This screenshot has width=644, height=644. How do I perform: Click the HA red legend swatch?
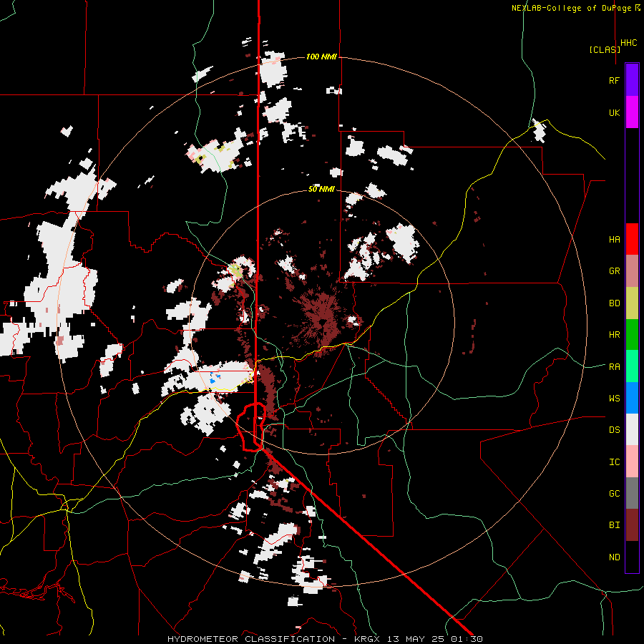pyautogui.click(x=632, y=239)
